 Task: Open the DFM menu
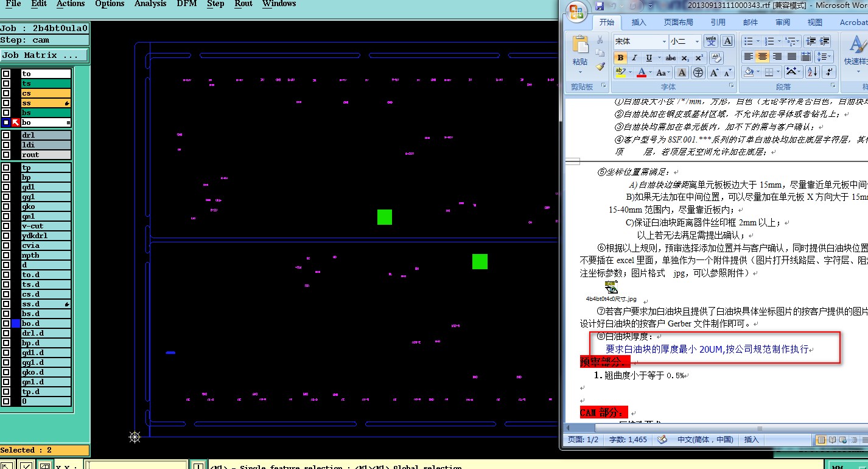pos(186,4)
